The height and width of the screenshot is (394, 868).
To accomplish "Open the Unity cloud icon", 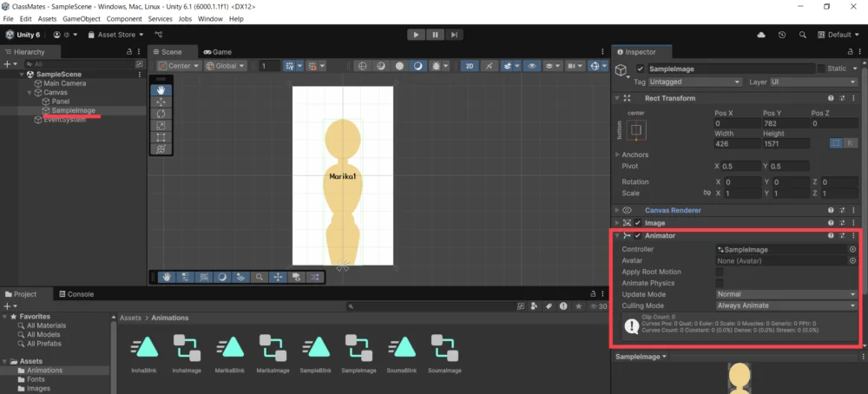I will (761, 35).
